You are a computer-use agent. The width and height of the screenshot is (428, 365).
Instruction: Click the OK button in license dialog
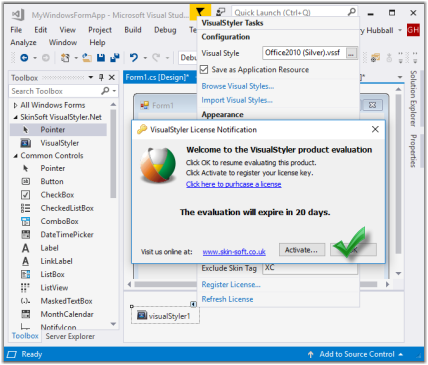(x=353, y=250)
